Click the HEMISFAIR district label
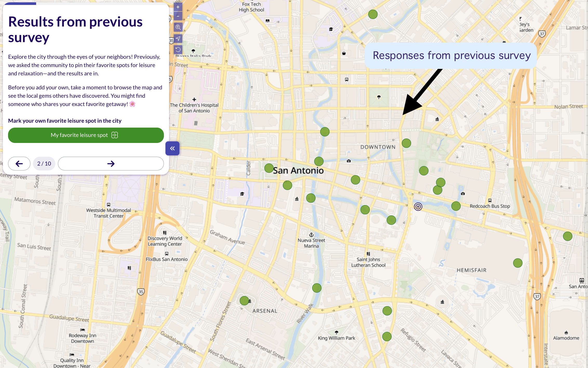The width and height of the screenshot is (588, 368). (472, 270)
